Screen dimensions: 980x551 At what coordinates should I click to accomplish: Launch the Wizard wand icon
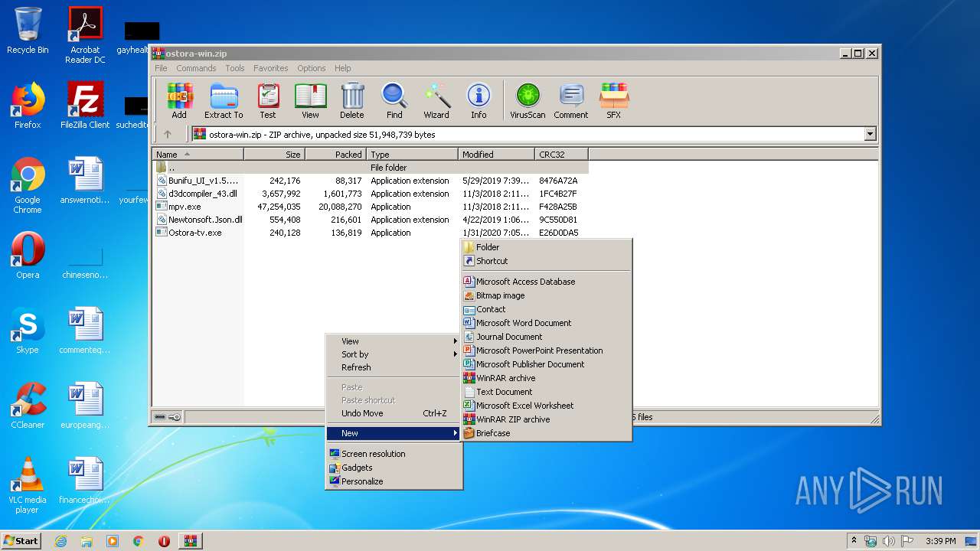[x=436, y=101]
